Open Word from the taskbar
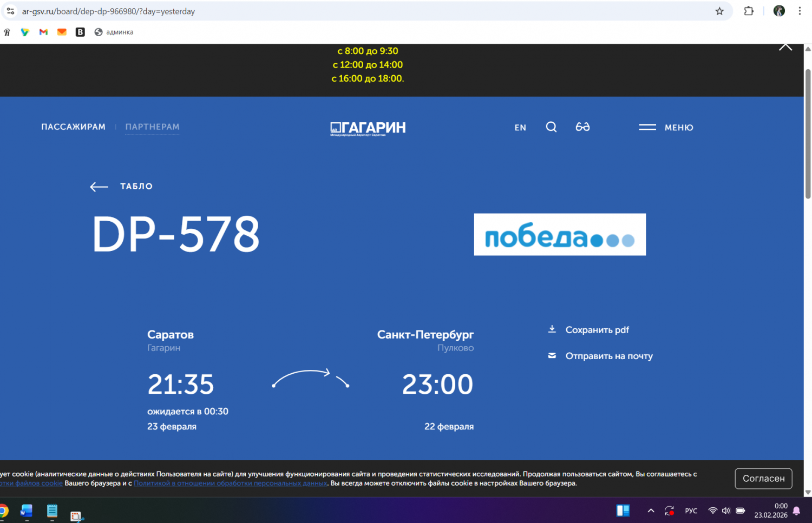 point(27,511)
